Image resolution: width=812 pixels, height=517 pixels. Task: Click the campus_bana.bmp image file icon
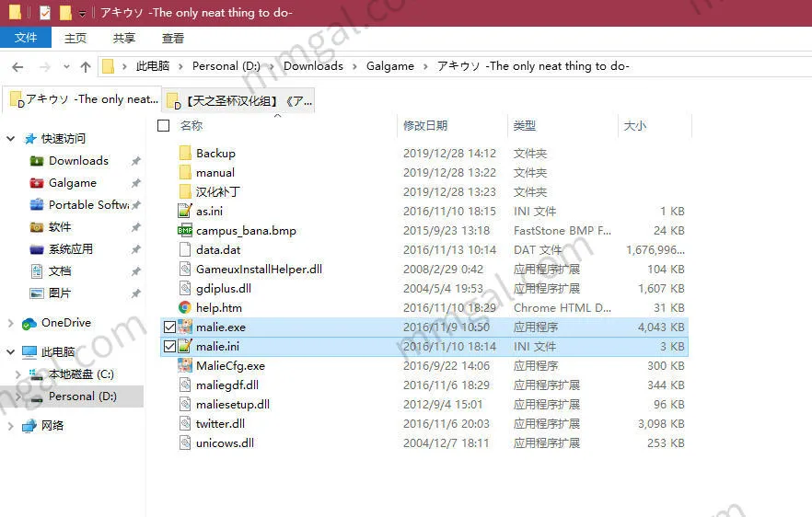click(x=184, y=231)
